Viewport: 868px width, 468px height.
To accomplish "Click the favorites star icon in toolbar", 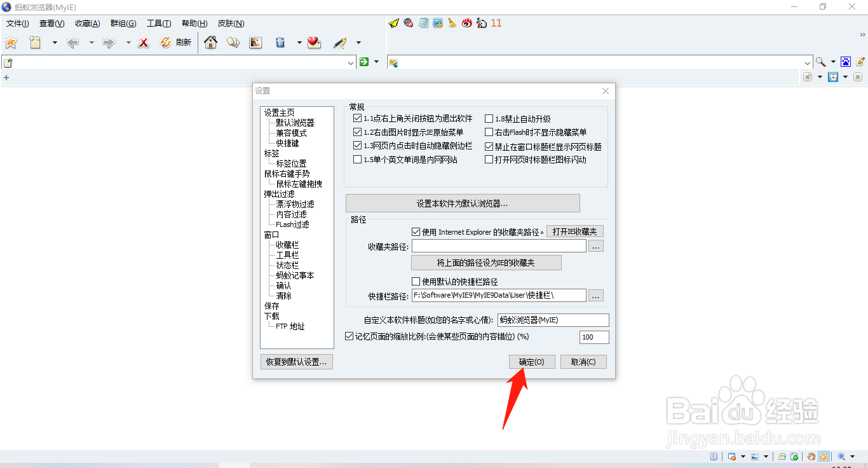I will (11, 43).
